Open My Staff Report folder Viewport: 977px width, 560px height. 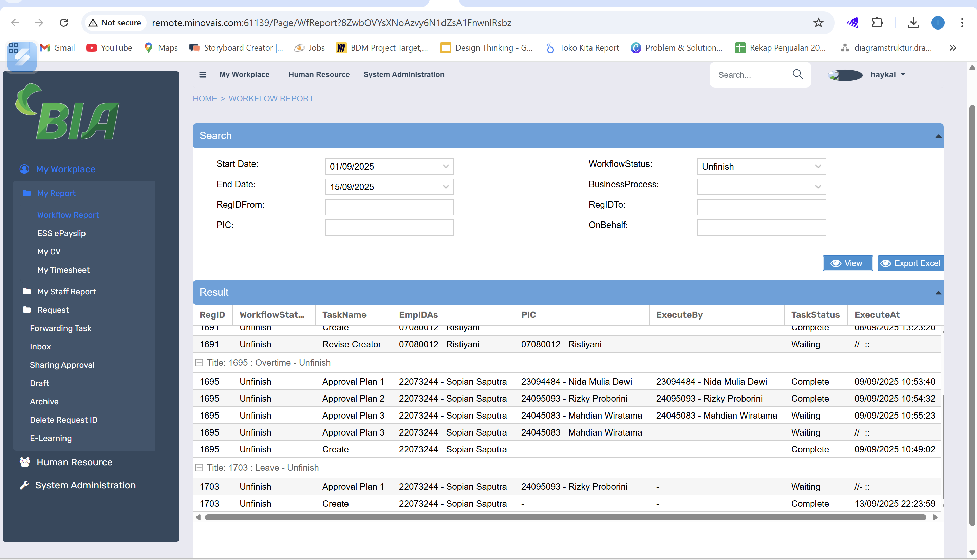coord(67,292)
